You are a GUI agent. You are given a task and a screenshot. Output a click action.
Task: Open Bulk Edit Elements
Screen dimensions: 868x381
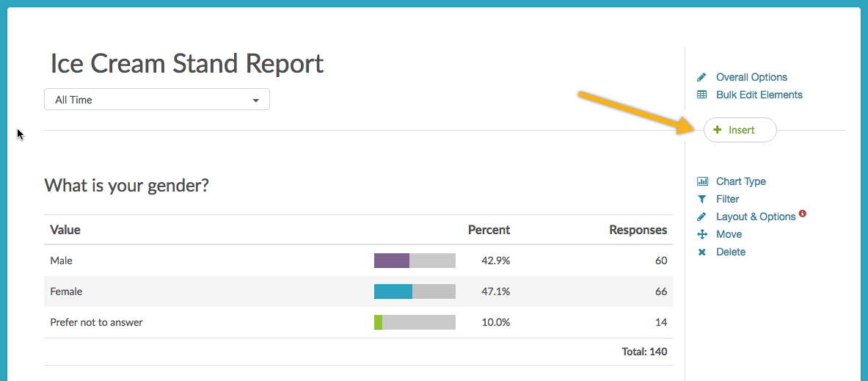coord(759,95)
